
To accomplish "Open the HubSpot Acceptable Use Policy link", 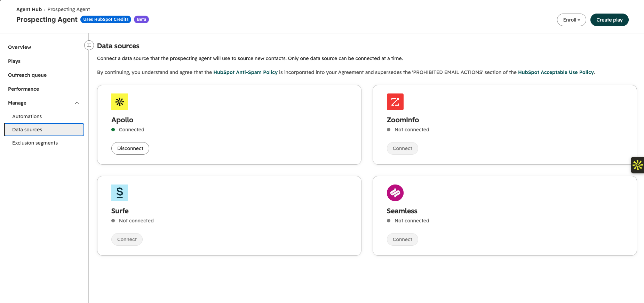I will point(556,72).
